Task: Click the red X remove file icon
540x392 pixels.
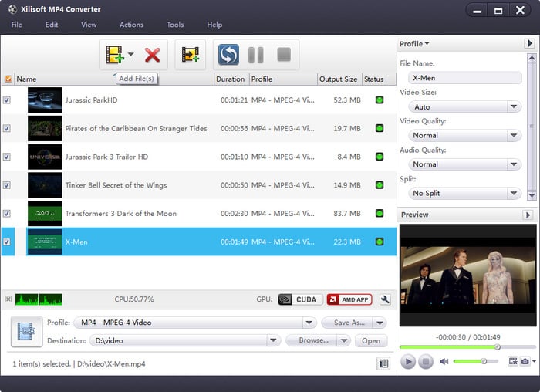Action: click(x=153, y=54)
